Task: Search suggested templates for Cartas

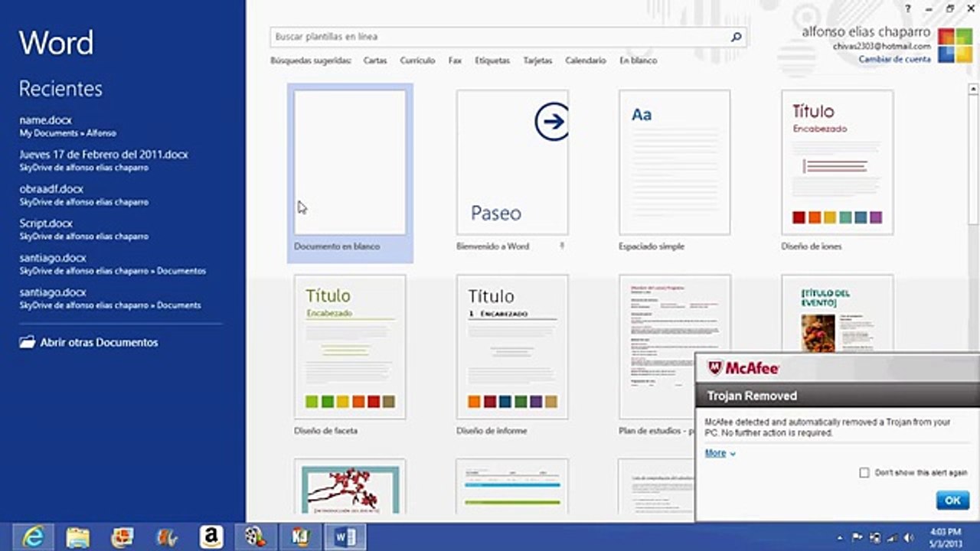Action: (375, 60)
